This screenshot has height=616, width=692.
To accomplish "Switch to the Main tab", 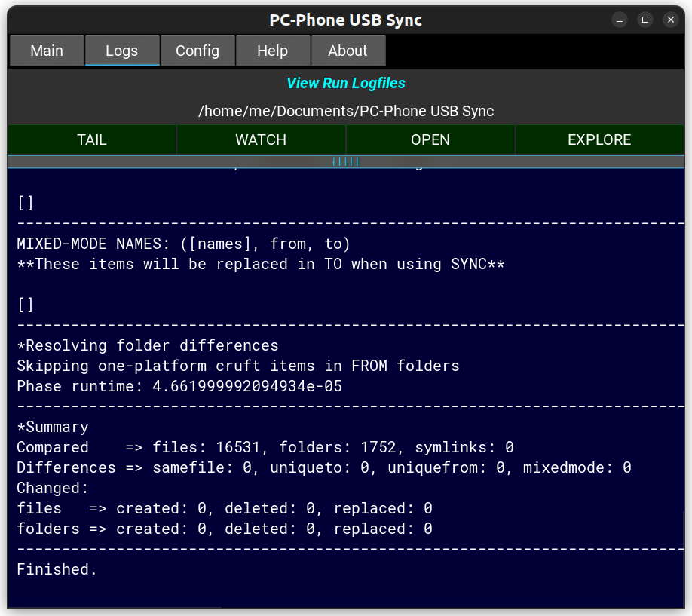I will (x=47, y=51).
